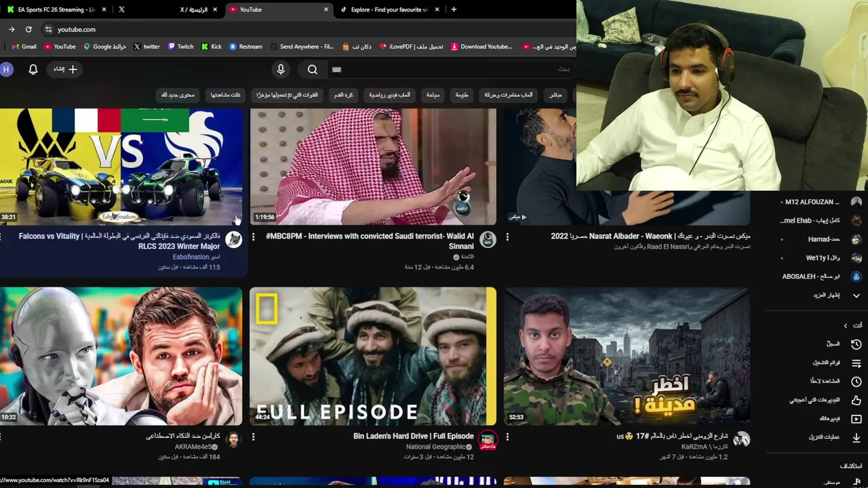Open the KaRZMA dangerous city video thumbnail

tap(627, 357)
